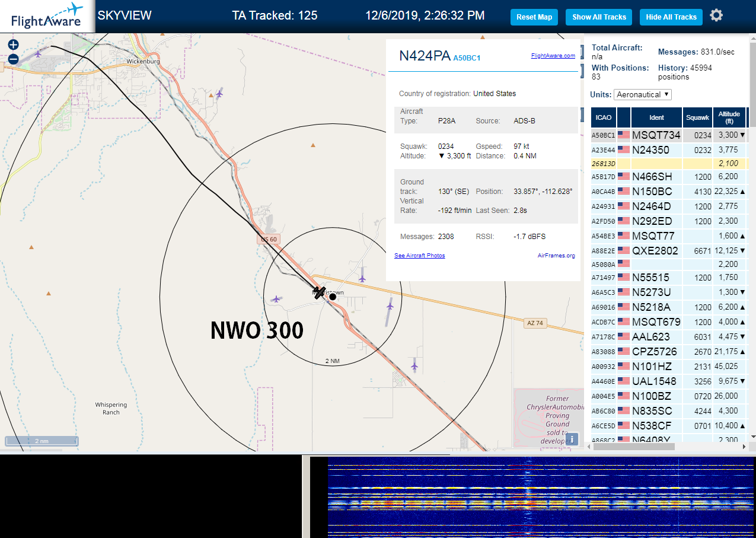Image resolution: width=756 pixels, height=538 pixels.
Task: Click the AZ 74 highway shield
Action: tap(534, 323)
